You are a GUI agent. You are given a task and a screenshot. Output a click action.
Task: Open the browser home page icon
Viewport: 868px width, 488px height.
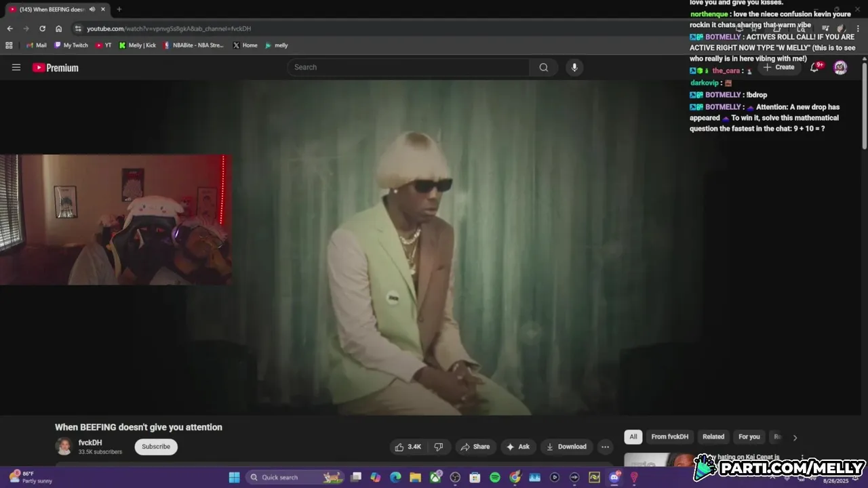[x=58, y=28]
